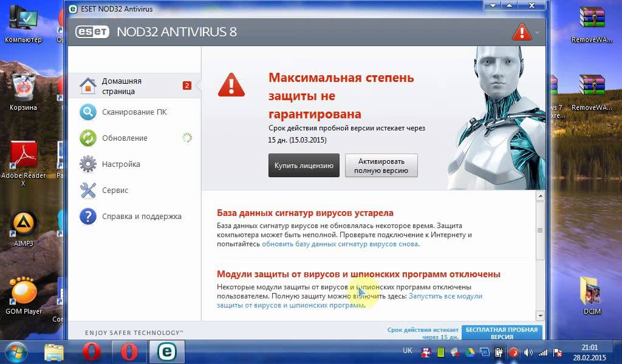The width and height of the screenshot is (622, 364).
Task: Click Активировать полную версию button
Action: [381, 166]
